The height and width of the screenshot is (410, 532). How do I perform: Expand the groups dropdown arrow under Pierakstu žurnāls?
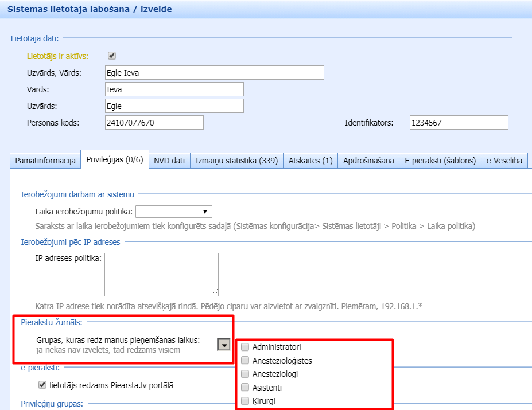click(224, 344)
